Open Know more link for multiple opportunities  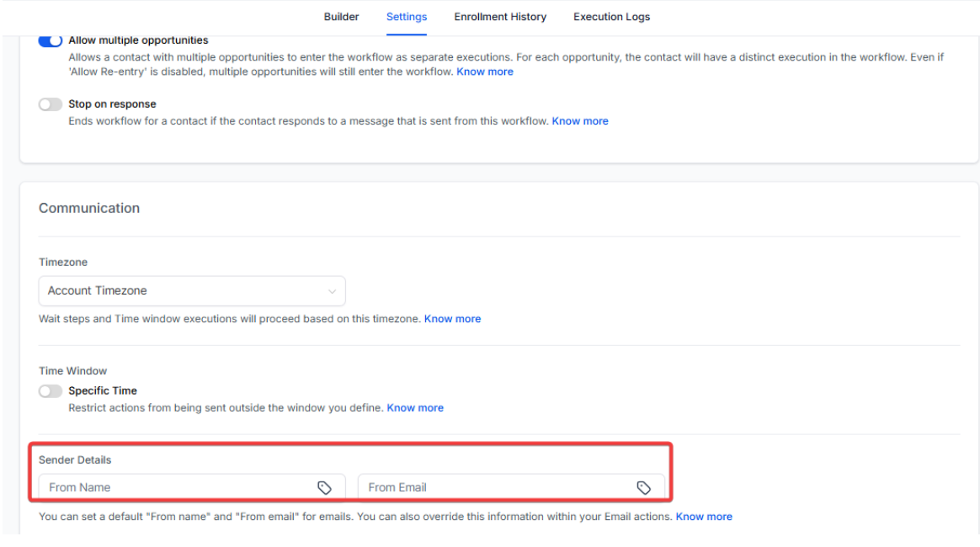pyautogui.click(x=485, y=72)
